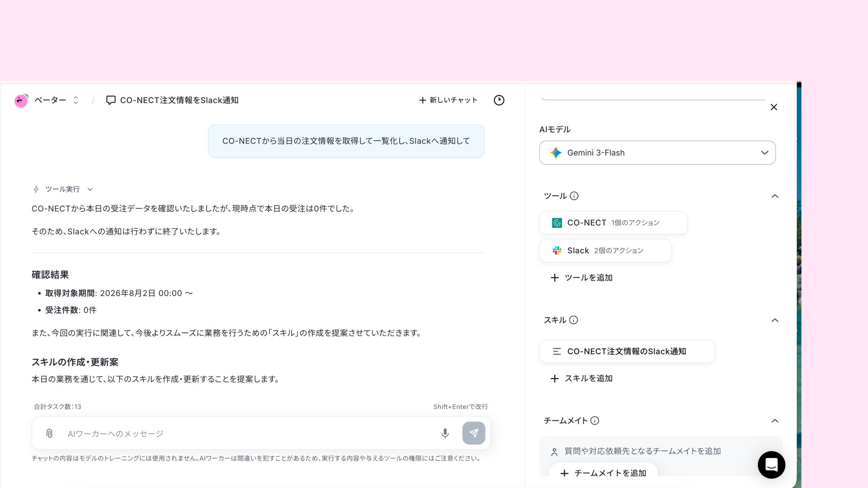Open the AIモデル Gemini 3-Flash dropdown
This screenshot has height=488, width=868.
[x=657, y=153]
